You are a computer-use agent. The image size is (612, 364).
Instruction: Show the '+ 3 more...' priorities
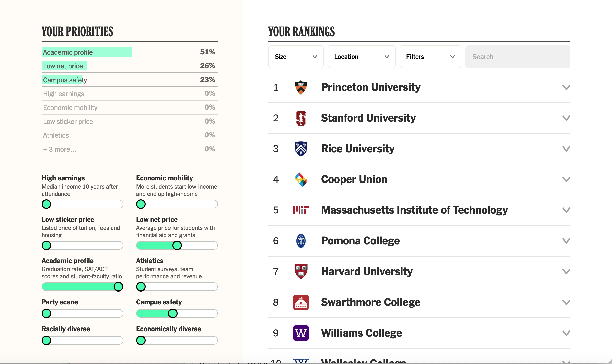pyautogui.click(x=59, y=149)
